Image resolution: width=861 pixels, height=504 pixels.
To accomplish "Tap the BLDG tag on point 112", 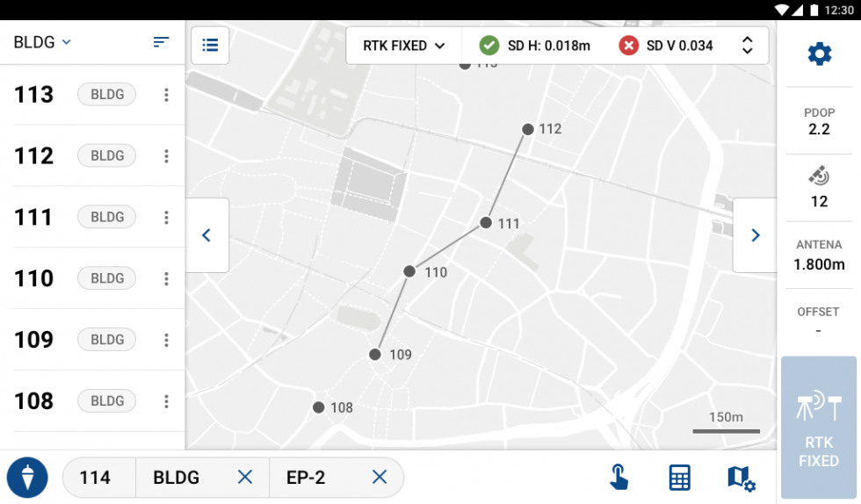I will point(107,156).
